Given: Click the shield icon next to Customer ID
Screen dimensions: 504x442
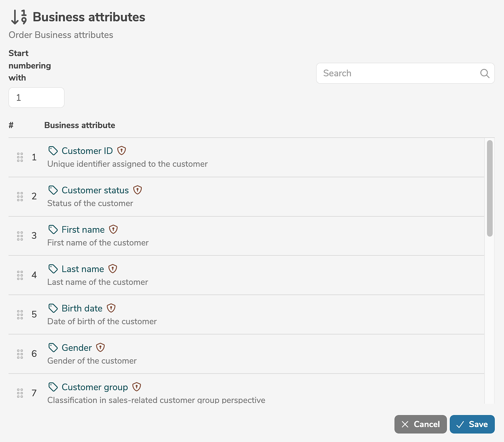Looking at the screenshot, I should click(x=122, y=151).
